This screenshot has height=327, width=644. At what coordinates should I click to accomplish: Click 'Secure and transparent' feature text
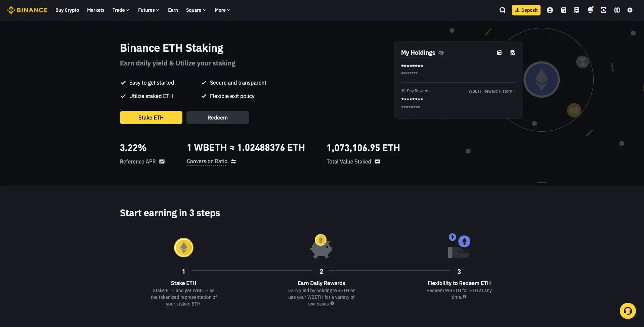point(238,83)
